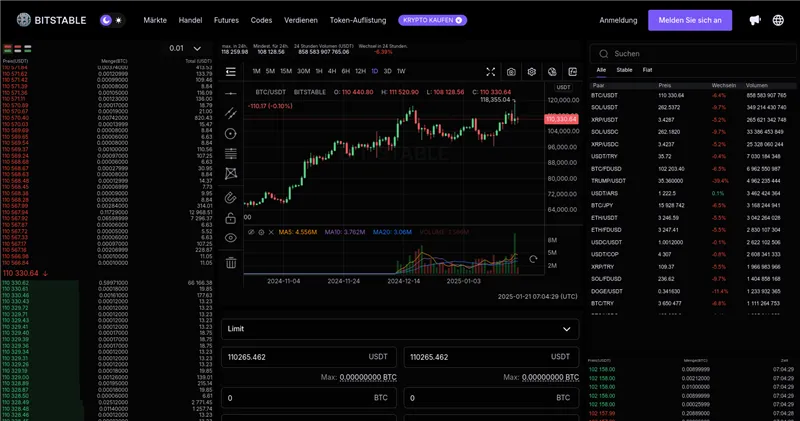Toggle dark and light theme switch
Viewport: 800px width, 421px height.
[112, 20]
